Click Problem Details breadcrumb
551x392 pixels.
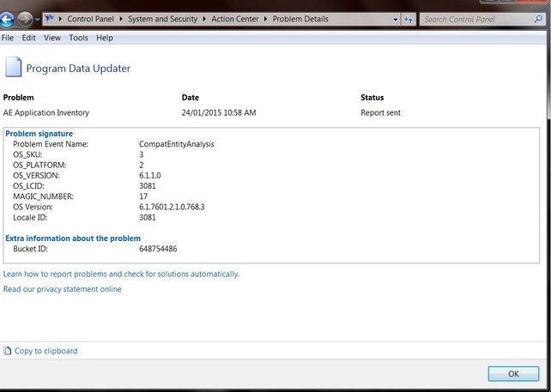click(300, 19)
